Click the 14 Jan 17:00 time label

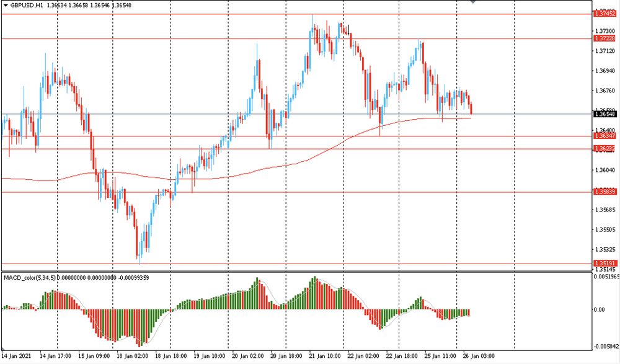tap(55, 356)
